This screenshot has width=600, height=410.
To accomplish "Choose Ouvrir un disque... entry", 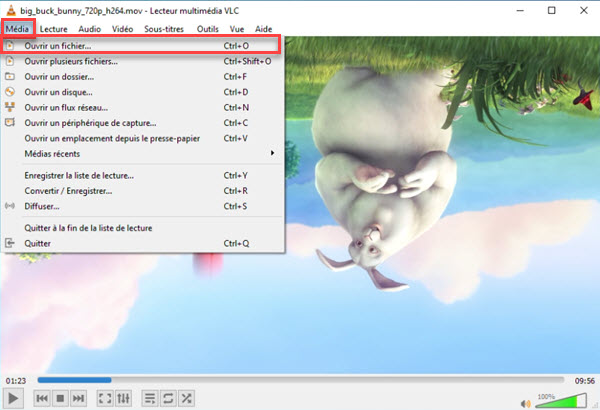I will coord(142,92).
